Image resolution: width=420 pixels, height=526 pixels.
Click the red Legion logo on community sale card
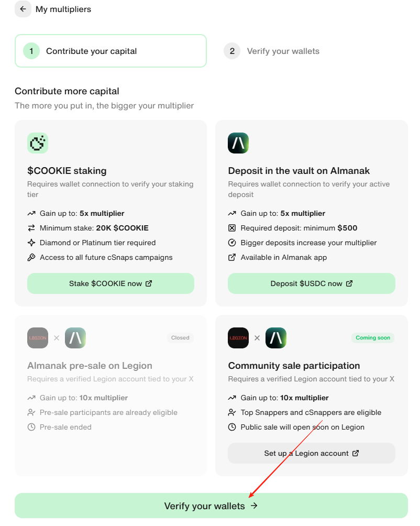click(x=238, y=338)
